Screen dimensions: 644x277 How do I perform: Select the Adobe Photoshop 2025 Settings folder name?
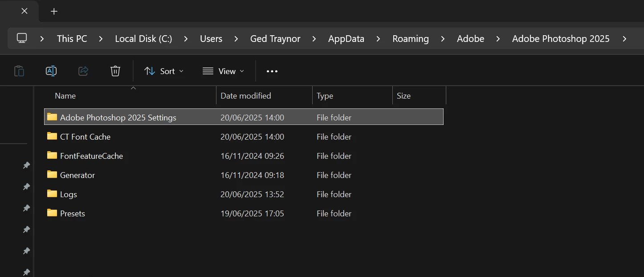click(x=118, y=118)
